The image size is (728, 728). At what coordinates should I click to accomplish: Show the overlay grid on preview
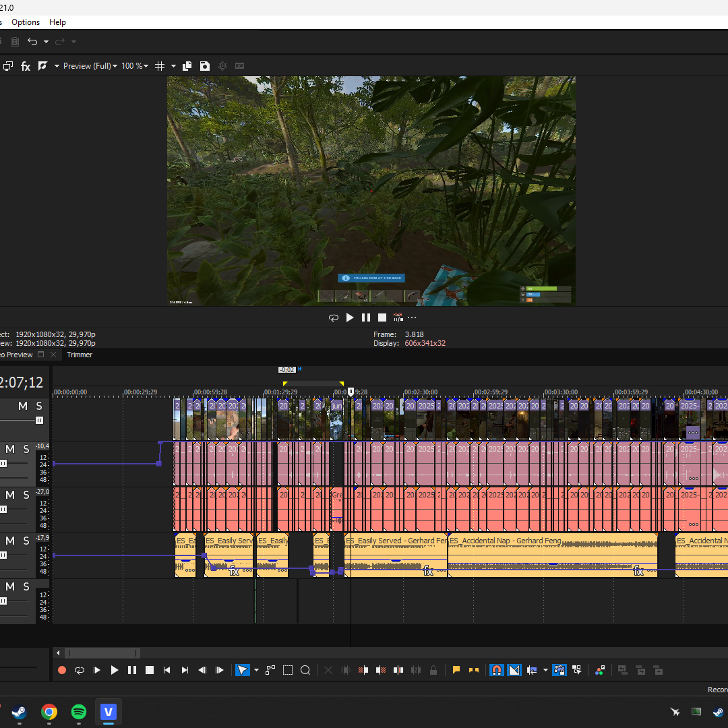point(160,66)
